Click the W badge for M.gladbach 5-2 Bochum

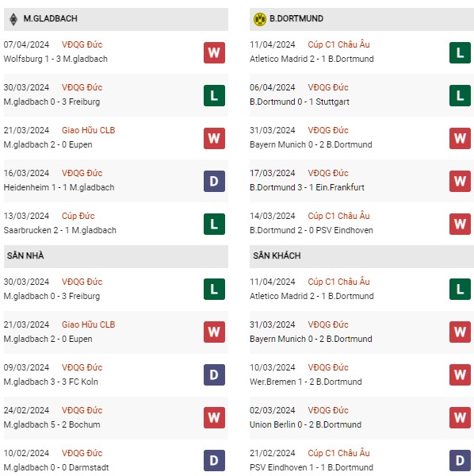(214, 417)
